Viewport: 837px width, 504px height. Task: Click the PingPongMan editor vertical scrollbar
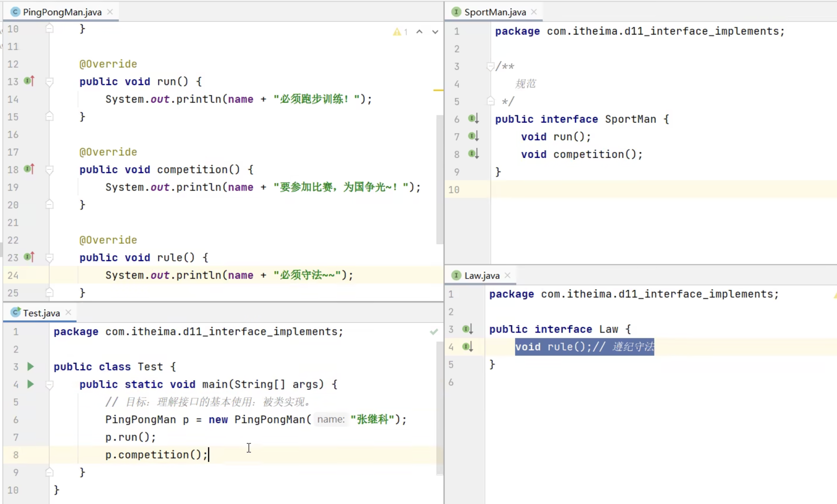[440, 179]
